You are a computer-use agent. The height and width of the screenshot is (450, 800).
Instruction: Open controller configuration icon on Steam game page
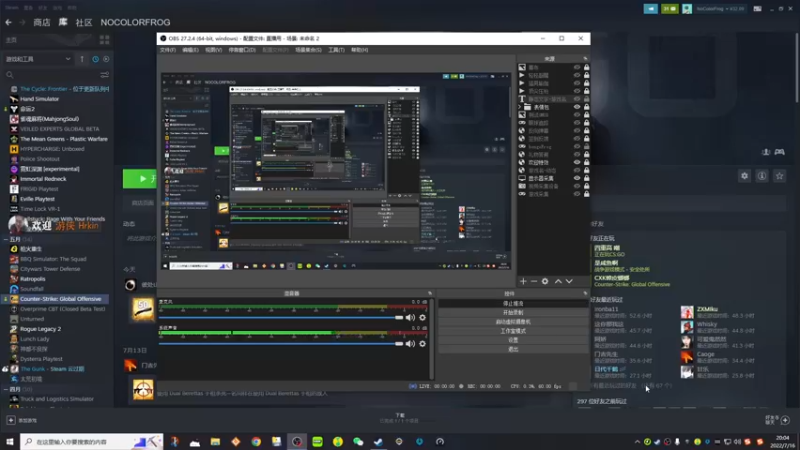(780, 152)
